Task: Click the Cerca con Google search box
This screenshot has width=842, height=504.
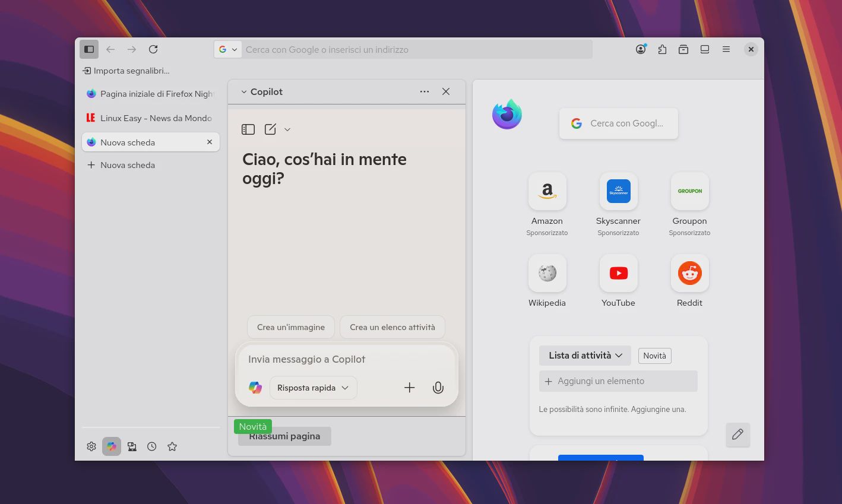Action: coord(619,123)
